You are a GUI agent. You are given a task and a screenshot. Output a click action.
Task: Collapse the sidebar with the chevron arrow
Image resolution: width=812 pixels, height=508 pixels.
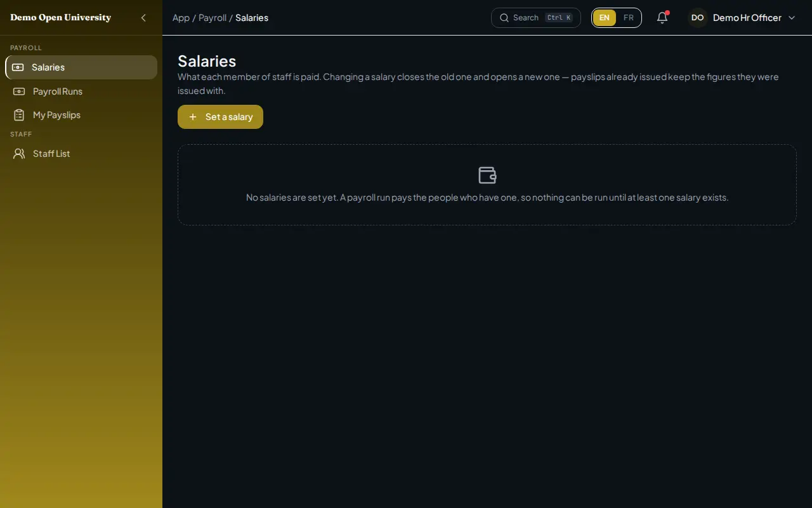pos(143,18)
